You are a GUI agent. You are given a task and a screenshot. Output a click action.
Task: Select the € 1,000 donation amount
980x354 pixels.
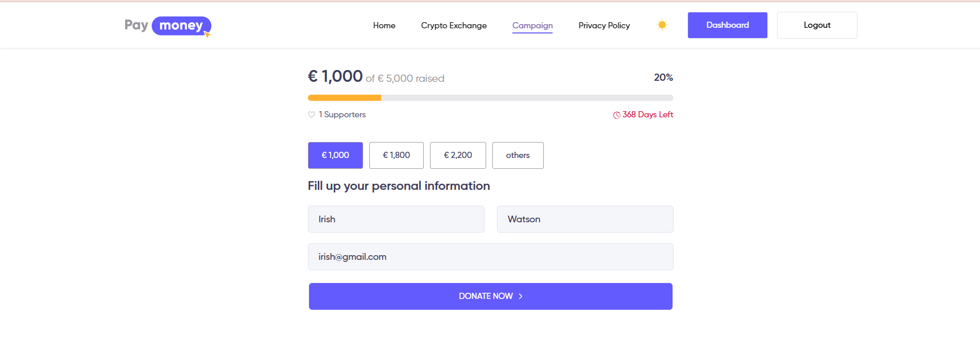coord(335,155)
